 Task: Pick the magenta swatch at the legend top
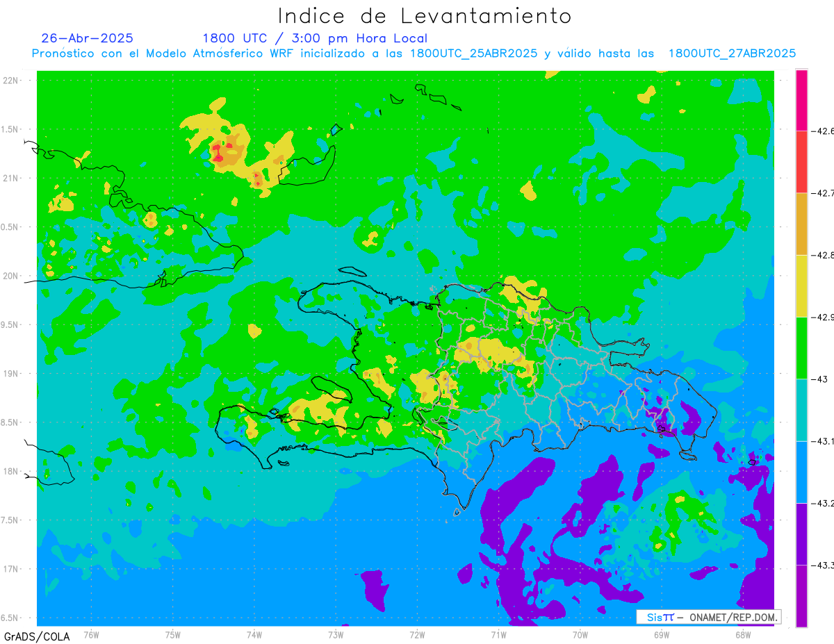tap(801, 100)
